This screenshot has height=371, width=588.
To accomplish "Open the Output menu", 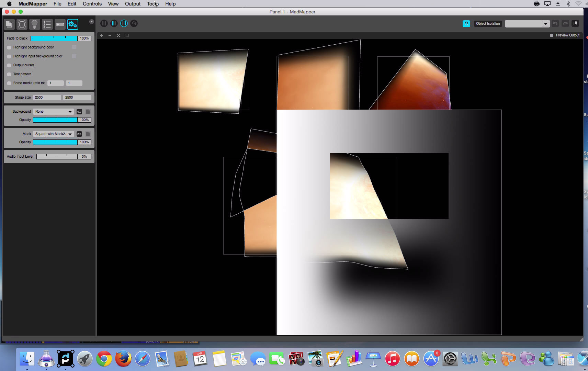I will (x=133, y=4).
